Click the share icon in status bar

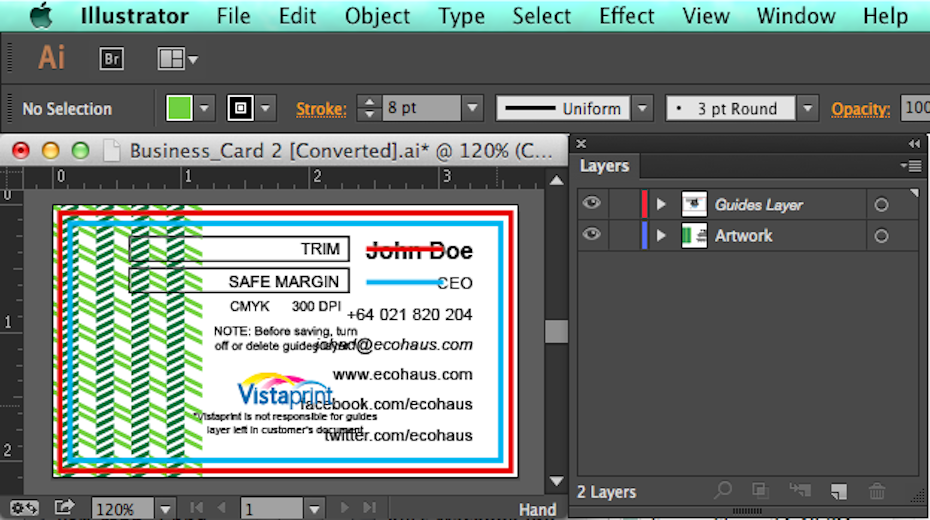coord(64,508)
